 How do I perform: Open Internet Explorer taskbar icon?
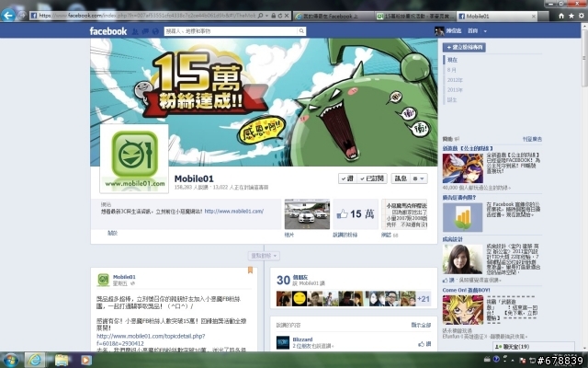pos(35,360)
